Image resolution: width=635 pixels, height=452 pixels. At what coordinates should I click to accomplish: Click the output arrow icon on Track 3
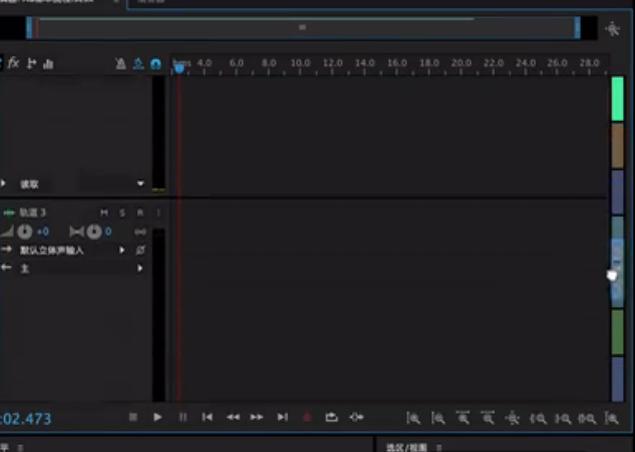point(6,267)
